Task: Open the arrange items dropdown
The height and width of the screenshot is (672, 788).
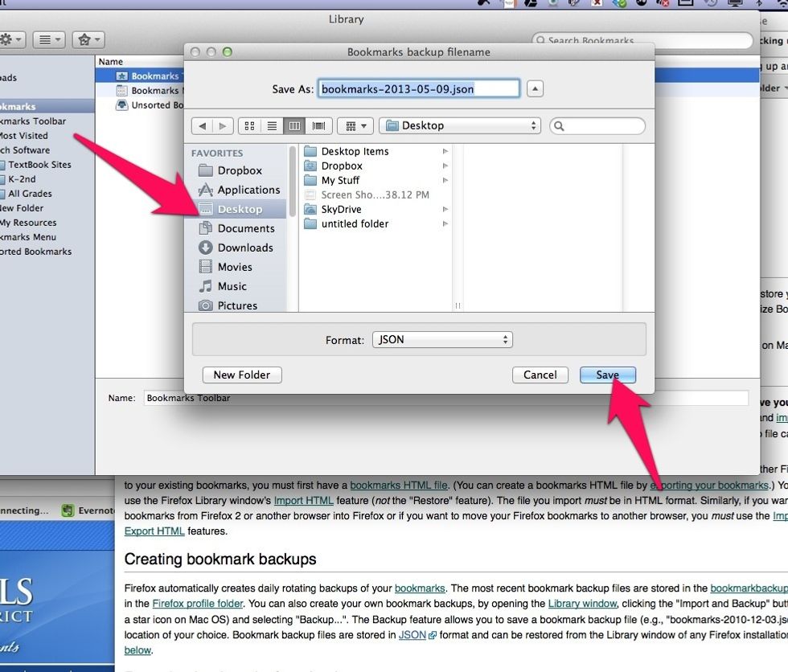Action: pyautogui.click(x=355, y=126)
